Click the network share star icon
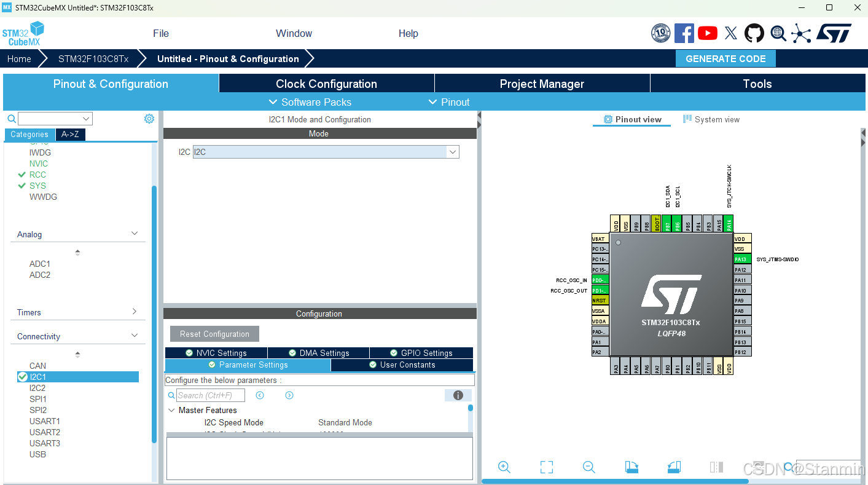The height and width of the screenshot is (485, 868). 801,33
